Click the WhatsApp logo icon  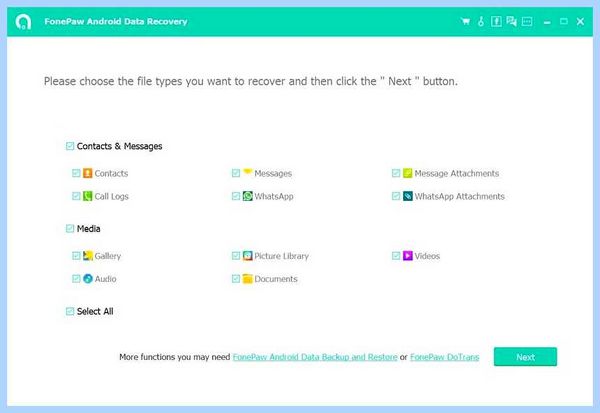(x=248, y=196)
